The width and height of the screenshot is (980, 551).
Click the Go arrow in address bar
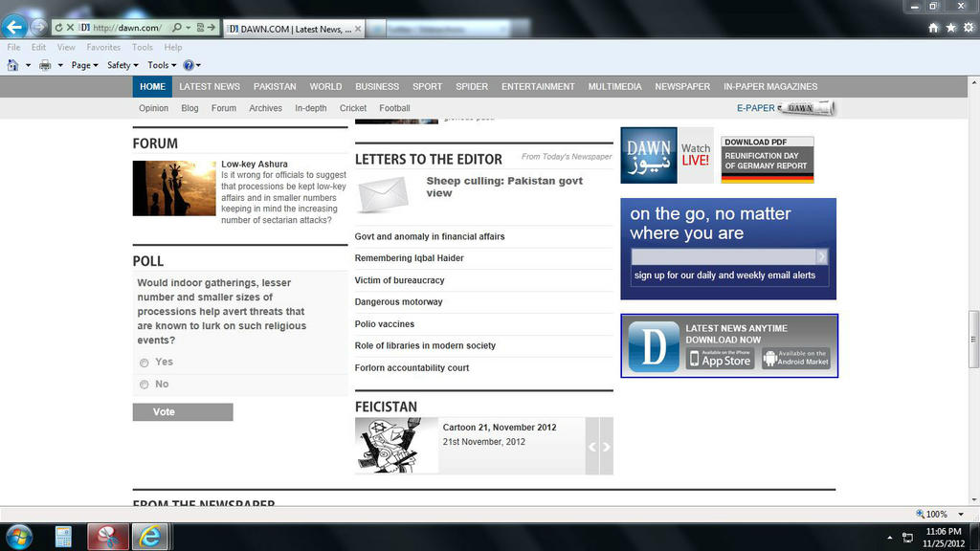[212, 28]
